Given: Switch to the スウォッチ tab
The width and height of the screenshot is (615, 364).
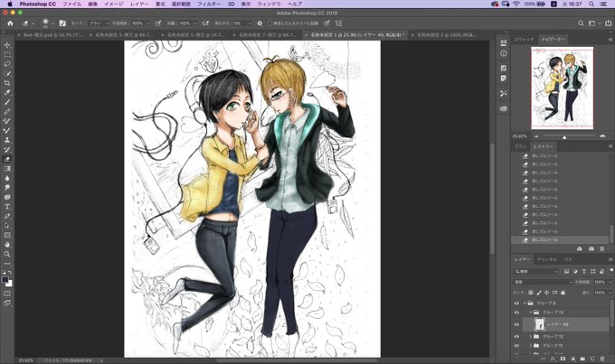Looking at the screenshot, I should tap(525, 40).
